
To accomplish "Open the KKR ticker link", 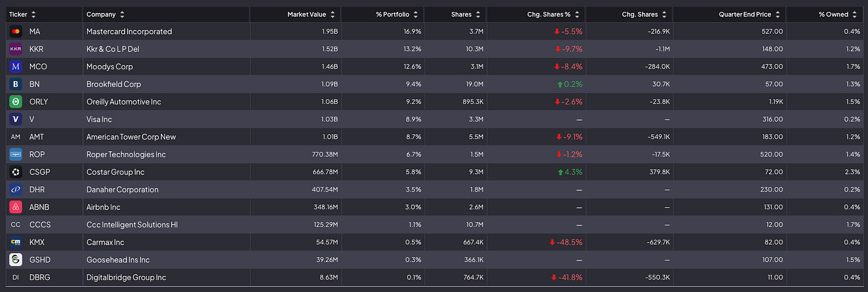I will pos(36,49).
